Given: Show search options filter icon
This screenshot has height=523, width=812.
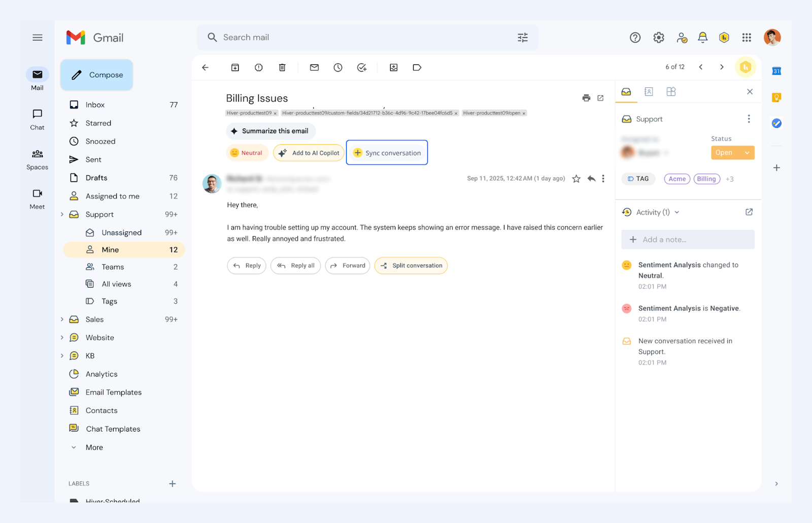Looking at the screenshot, I should pos(523,38).
